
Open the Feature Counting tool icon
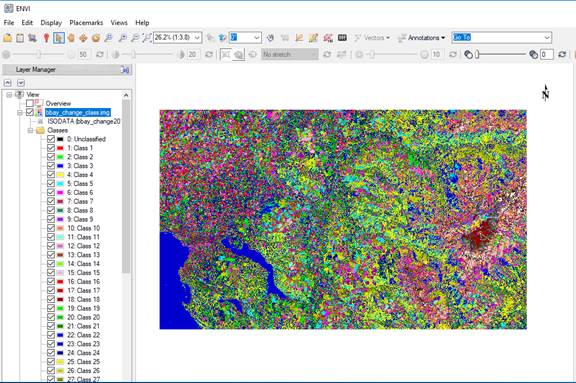(328, 37)
